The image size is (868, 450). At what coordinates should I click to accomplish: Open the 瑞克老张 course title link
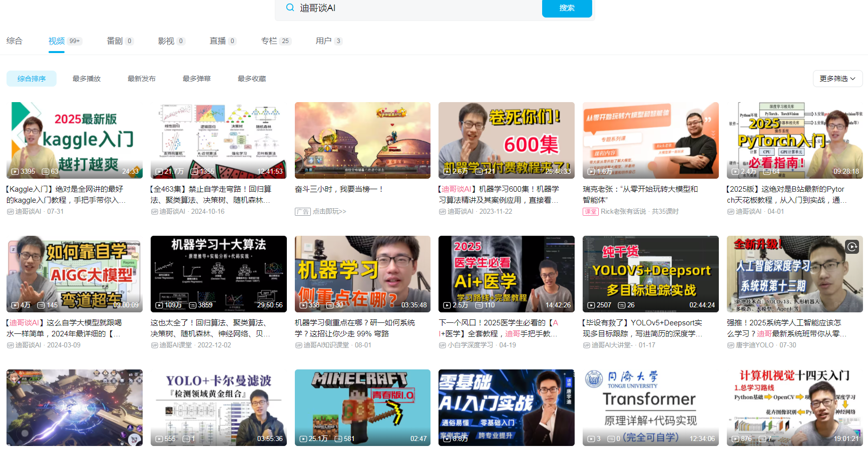pos(640,195)
